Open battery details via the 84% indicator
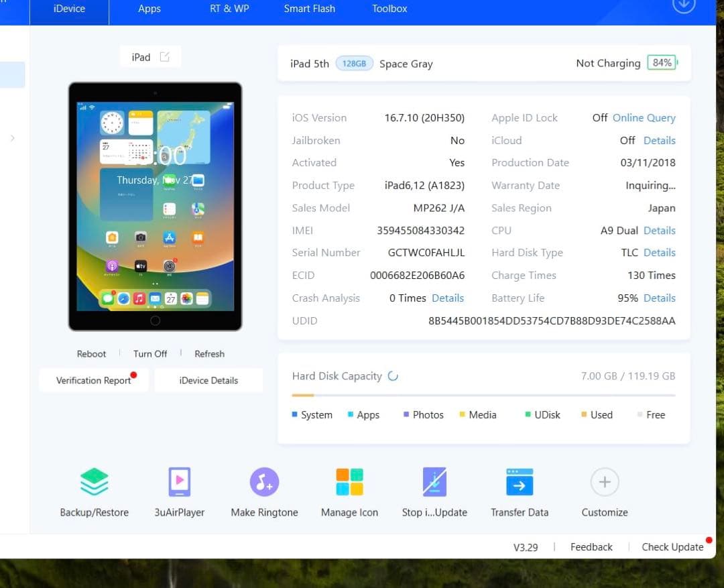The image size is (724, 588). [661, 62]
